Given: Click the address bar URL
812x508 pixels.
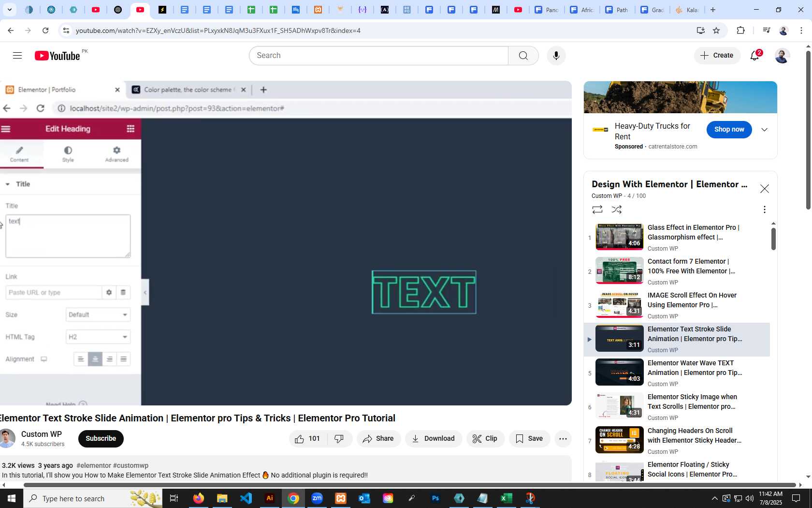Looking at the screenshot, I should [x=218, y=30].
